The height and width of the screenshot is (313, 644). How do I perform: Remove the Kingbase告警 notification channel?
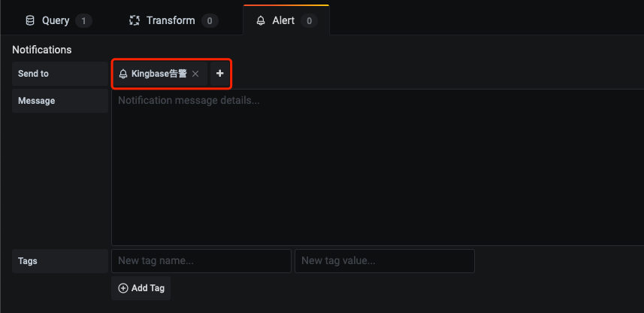coord(195,74)
